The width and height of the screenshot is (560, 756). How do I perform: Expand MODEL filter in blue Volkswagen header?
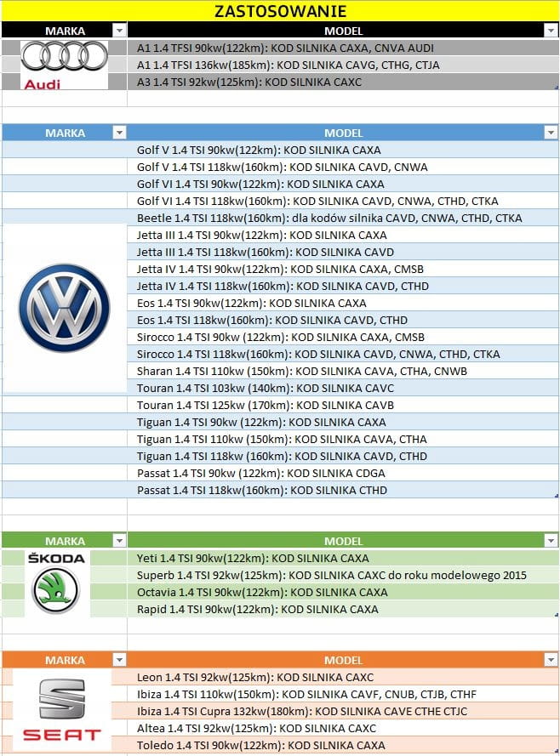550,133
